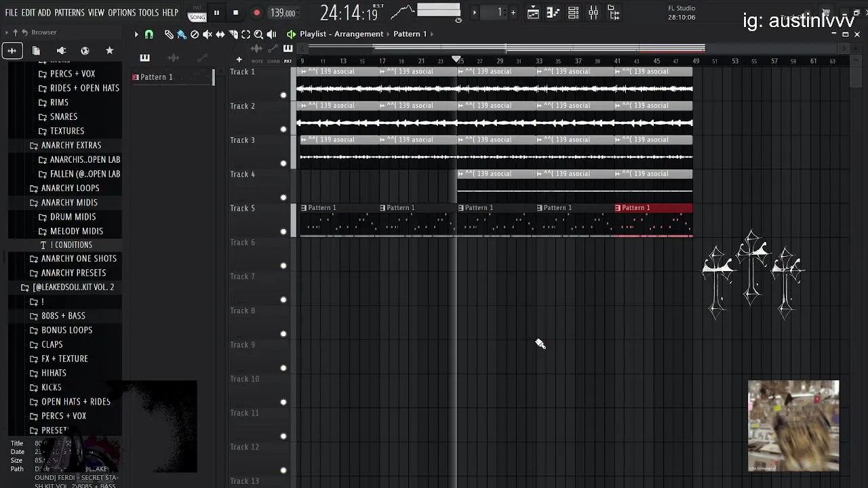
Task: Select the Draw pencil tool
Action: coord(169,34)
